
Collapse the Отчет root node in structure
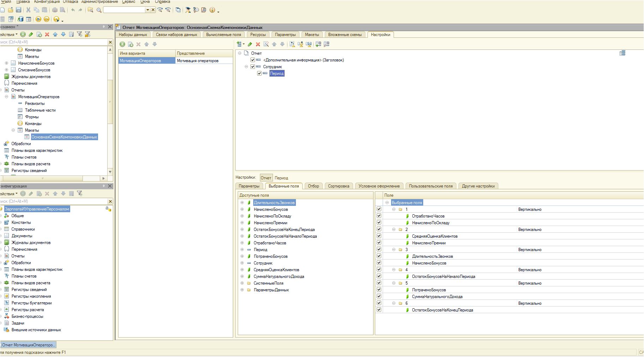239,53
